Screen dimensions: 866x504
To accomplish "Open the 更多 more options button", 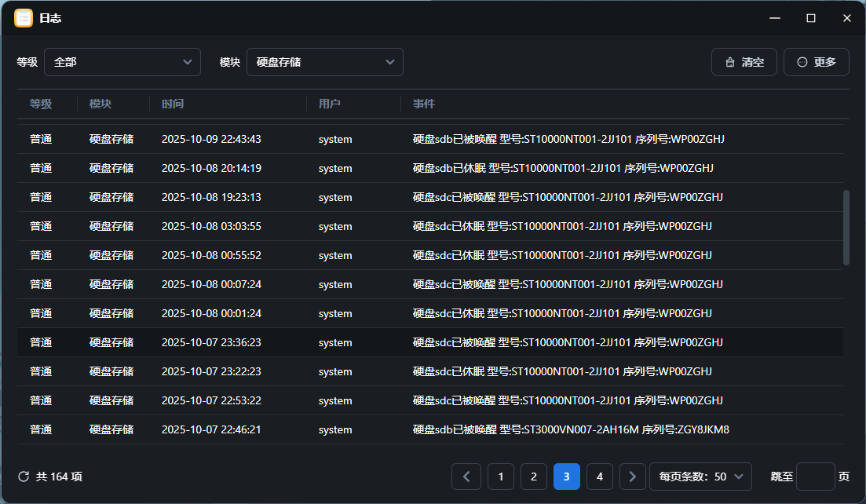I will (816, 62).
